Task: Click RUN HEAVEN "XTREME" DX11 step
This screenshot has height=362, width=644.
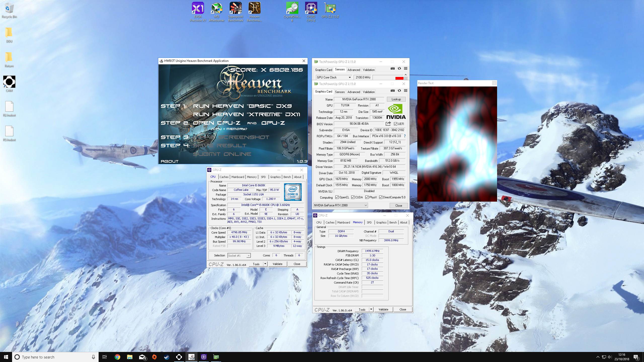Action: coord(246,114)
